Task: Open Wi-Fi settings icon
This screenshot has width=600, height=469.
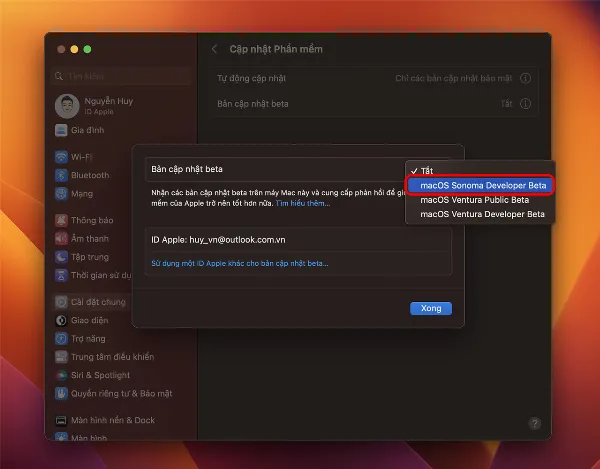Action: (x=61, y=157)
